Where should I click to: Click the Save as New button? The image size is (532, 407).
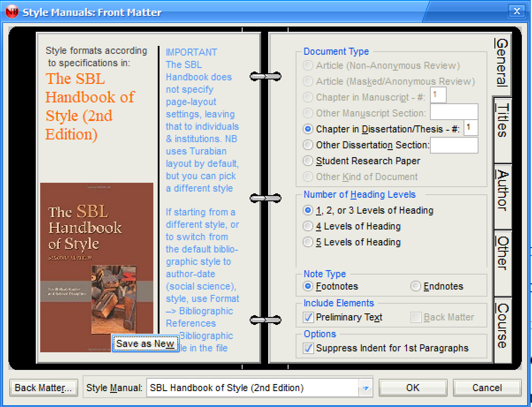tap(145, 344)
